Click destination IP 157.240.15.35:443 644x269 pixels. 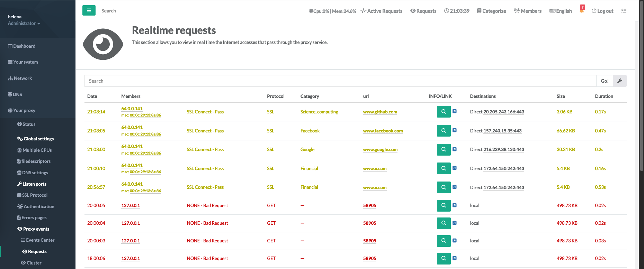(502, 131)
